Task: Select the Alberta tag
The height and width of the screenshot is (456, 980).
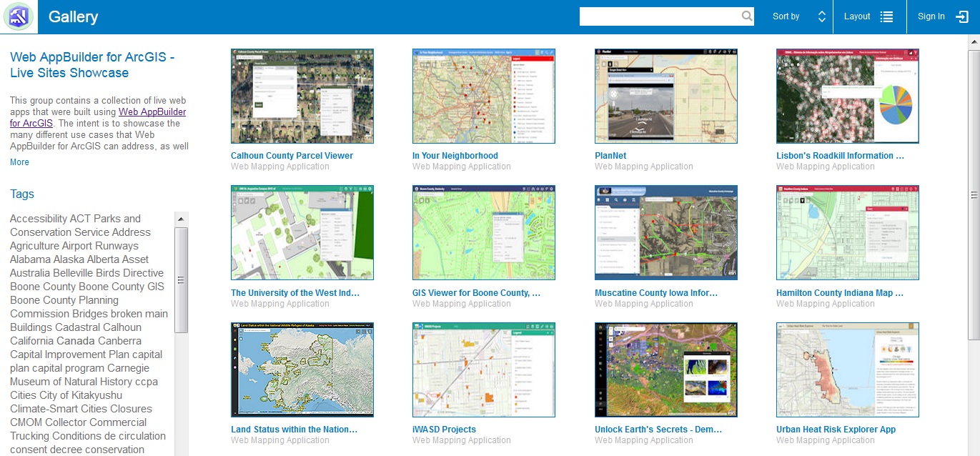Action: click(x=104, y=259)
